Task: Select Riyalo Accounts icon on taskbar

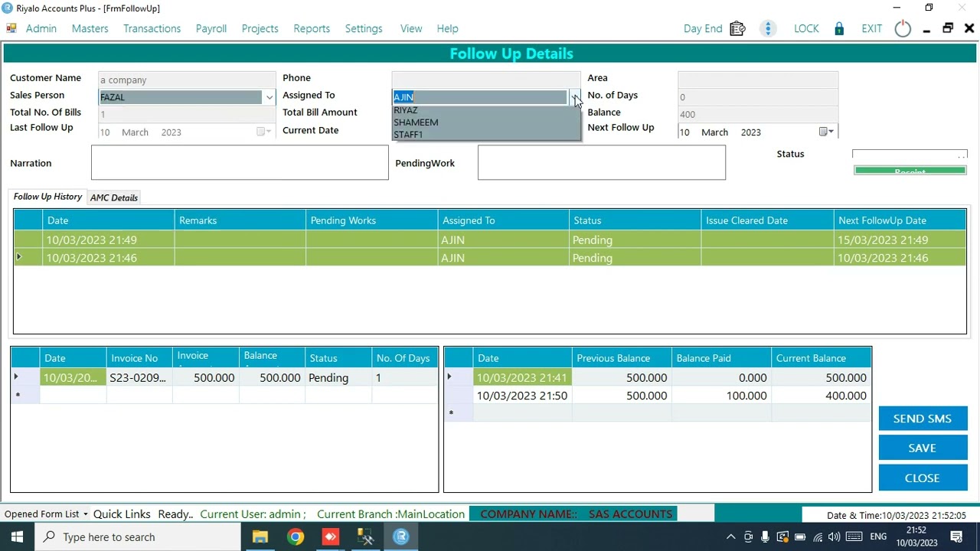Action: (401, 537)
